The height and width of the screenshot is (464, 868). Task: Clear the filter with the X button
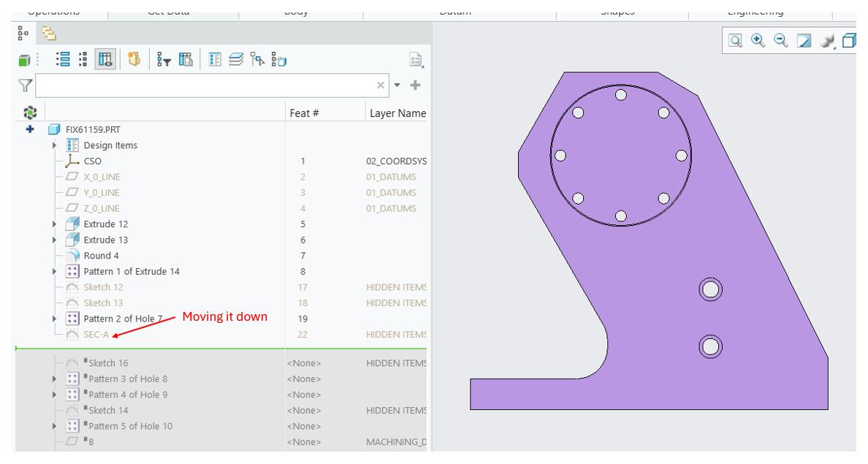click(x=380, y=85)
